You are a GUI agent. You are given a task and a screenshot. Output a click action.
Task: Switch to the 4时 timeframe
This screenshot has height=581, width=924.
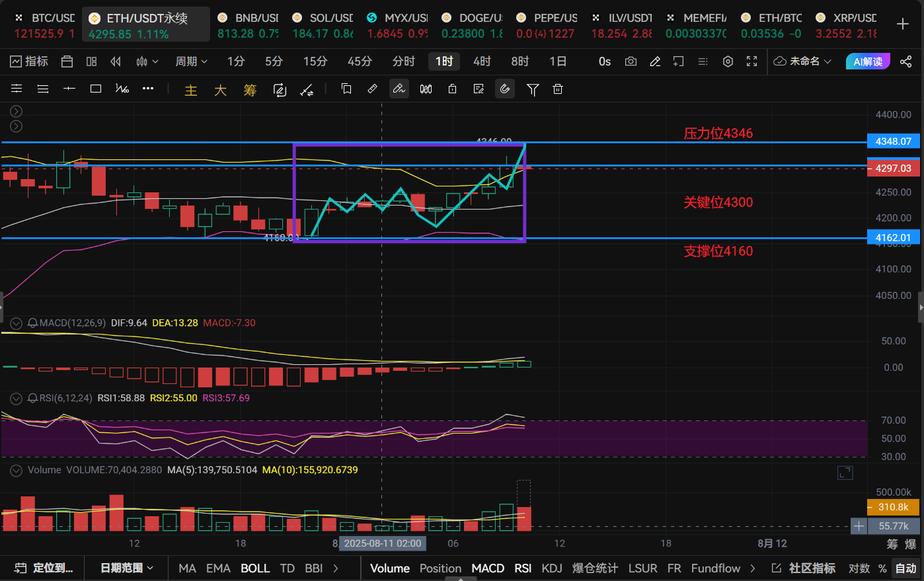click(482, 61)
